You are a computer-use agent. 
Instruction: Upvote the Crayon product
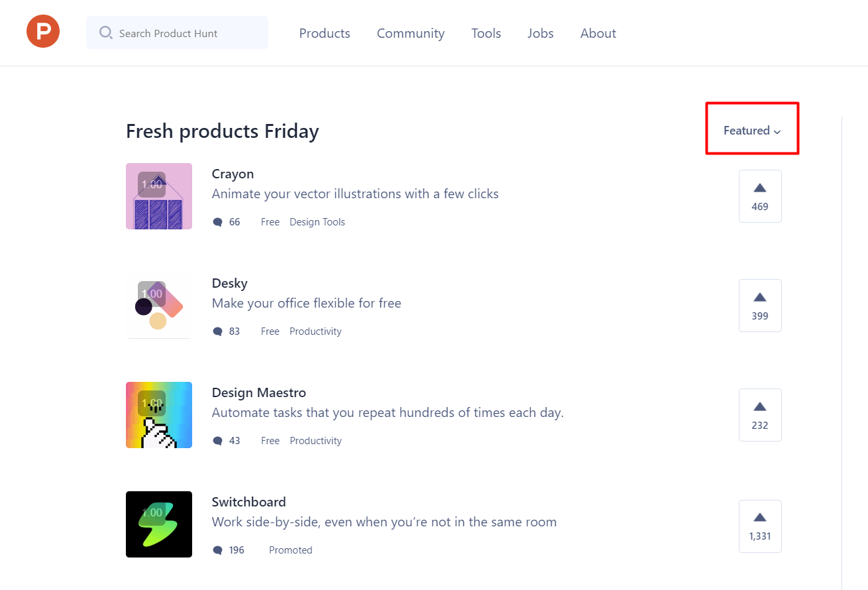[x=760, y=196]
